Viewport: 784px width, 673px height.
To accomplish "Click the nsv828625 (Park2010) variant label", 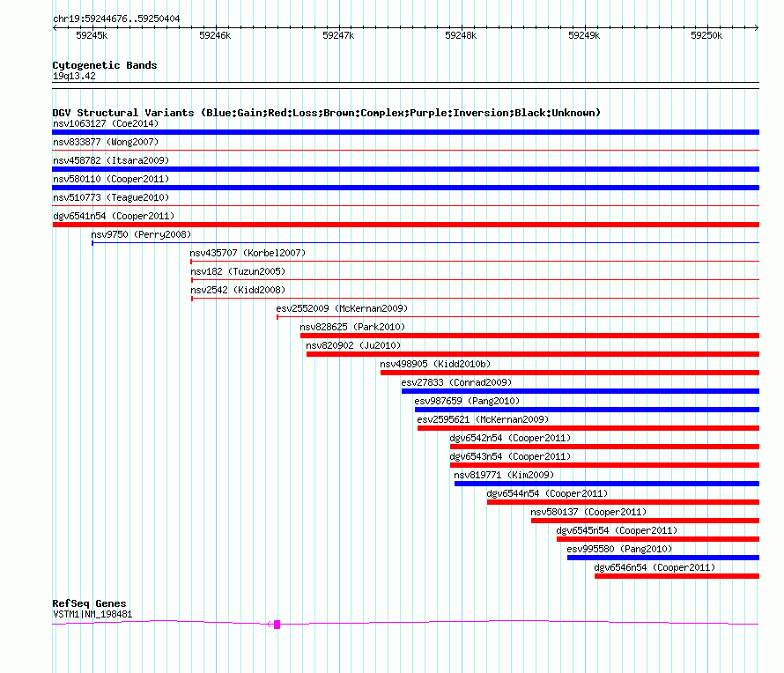I will point(351,327).
